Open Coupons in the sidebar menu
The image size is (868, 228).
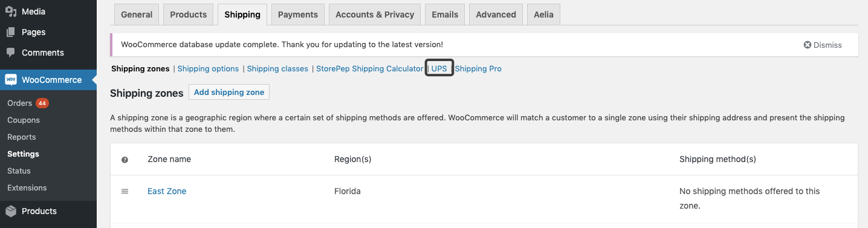coord(24,120)
